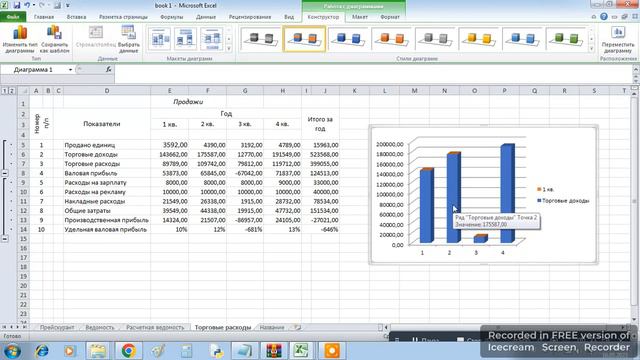Open Name Box dropdown arrow
640x360 pixels.
[x=70, y=70]
